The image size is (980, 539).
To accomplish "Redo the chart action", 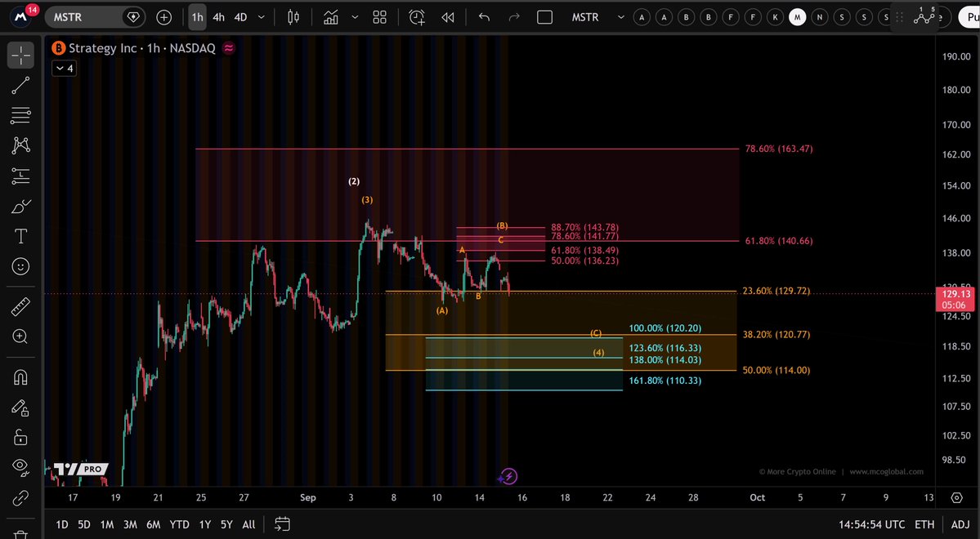I will [514, 17].
